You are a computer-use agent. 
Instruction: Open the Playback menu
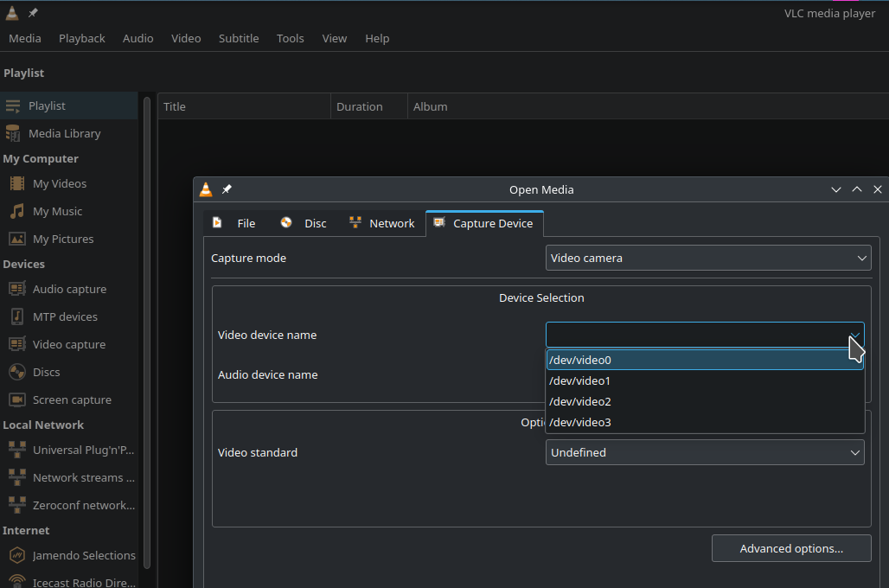click(x=82, y=39)
